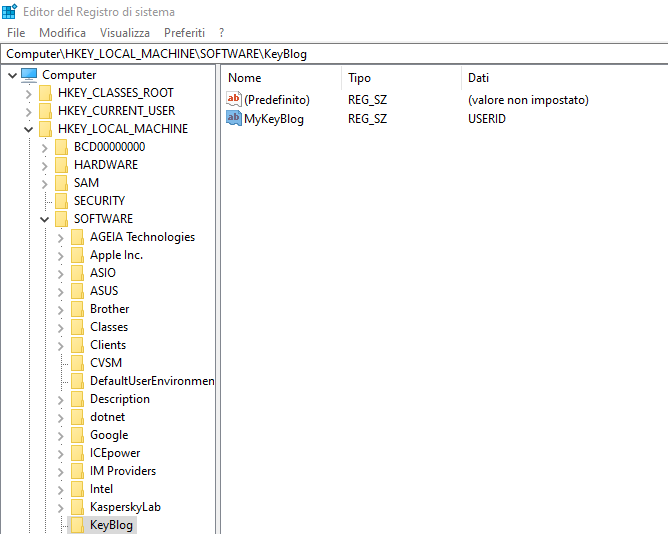Click the ASIO folder icon
668x534 pixels.
[77, 273]
